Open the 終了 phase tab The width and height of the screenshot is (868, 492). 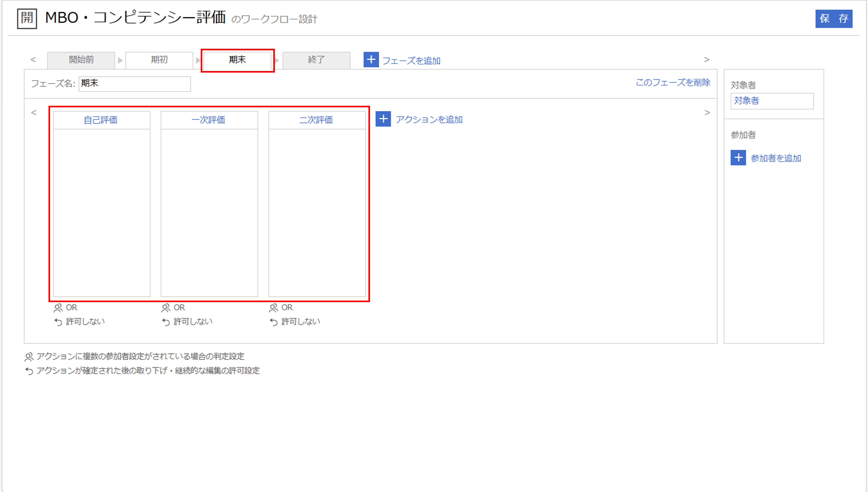[317, 60]
